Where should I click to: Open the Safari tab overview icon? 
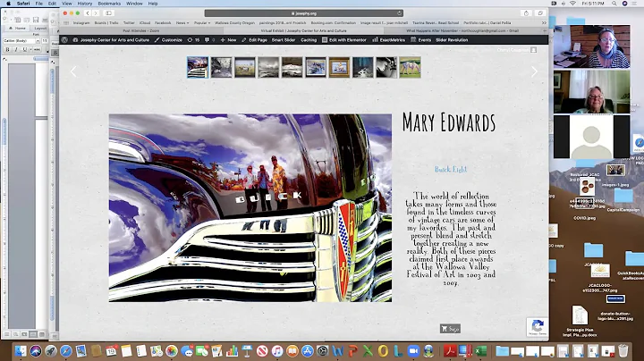540,13
